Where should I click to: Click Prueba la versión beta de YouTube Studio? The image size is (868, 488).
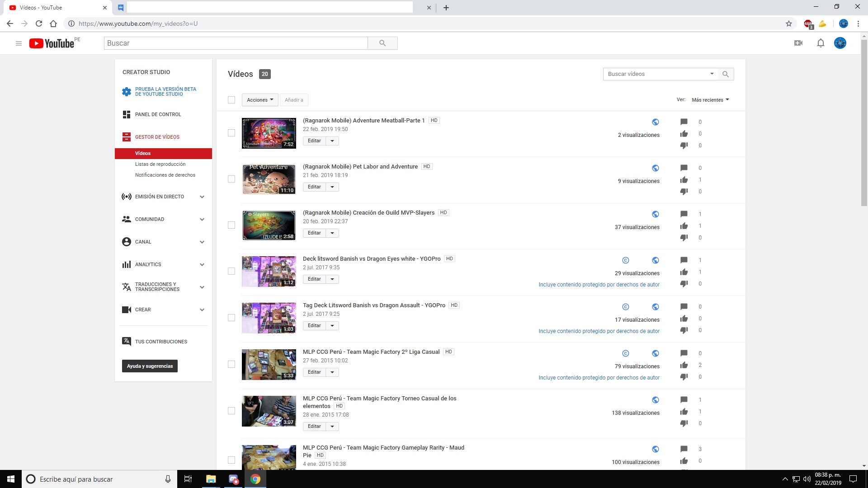pos(165,92)
